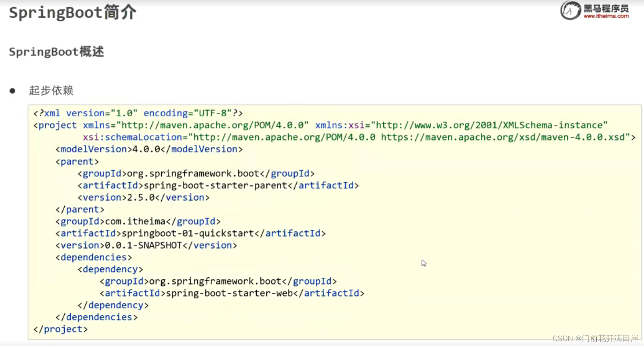Click the closing '</parent>' tag
644x346 pixels.
[x=80, y=210]
